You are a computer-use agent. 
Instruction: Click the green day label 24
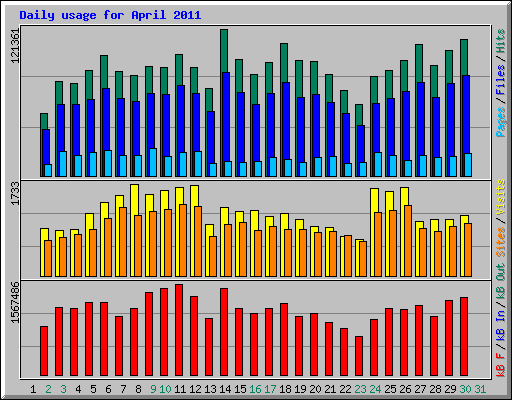375,389
